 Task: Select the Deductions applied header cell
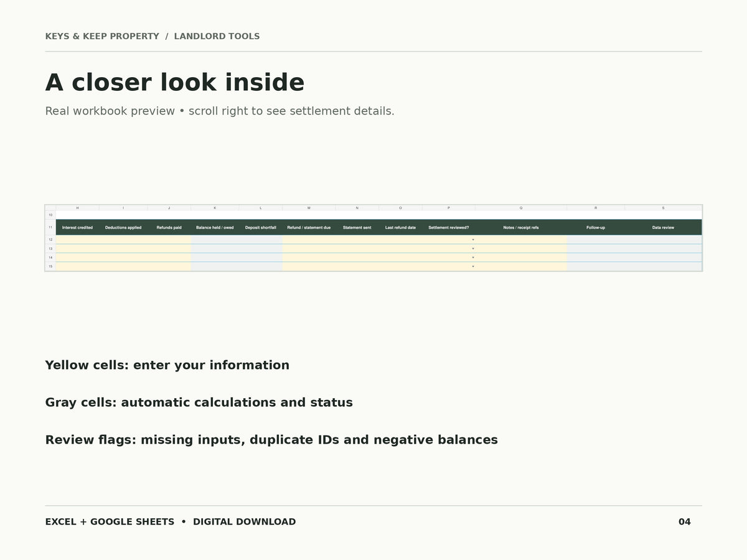pos(123,227)
